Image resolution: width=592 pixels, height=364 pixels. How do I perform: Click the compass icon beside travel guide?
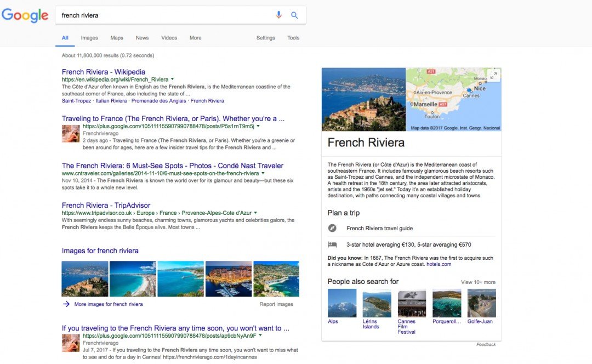332,228
